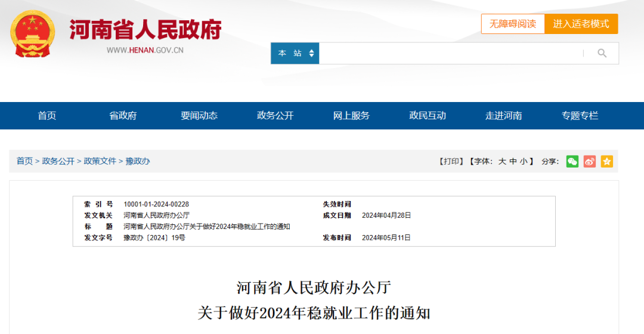Click the national emblem logo

[32, 34]
